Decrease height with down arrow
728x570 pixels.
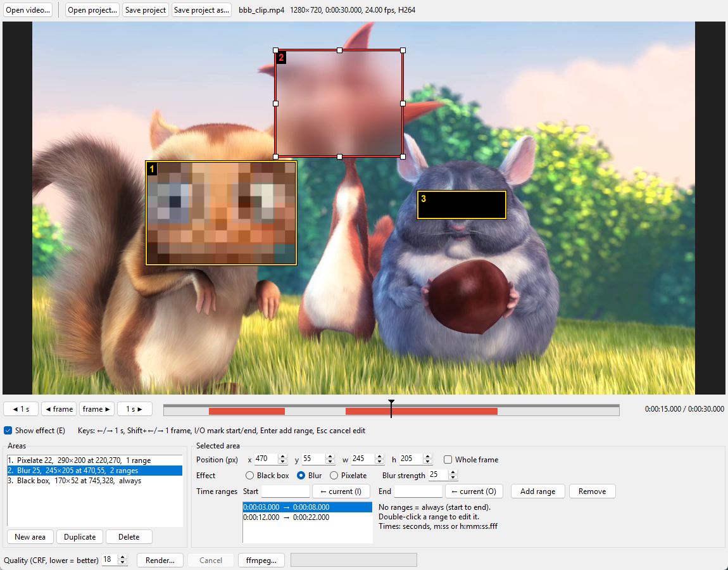pos(427,462)
